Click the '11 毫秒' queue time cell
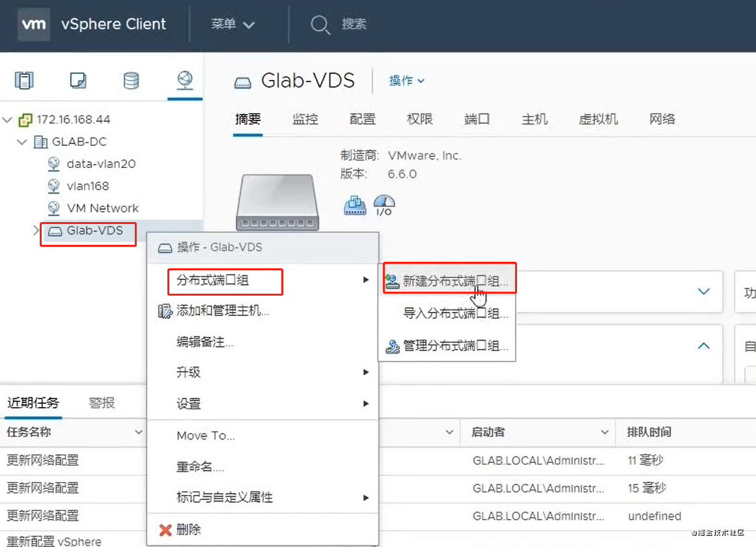Image resolution: width=756 pixels, height=547 pixels. (x=645, y=460)
